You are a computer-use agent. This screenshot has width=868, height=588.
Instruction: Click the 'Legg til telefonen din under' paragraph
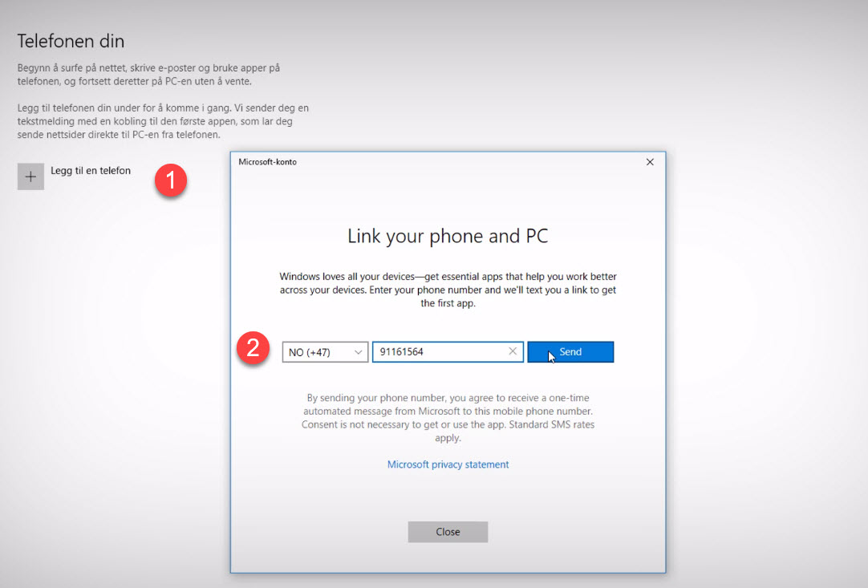pyautogui.click(x=163, y=121)
